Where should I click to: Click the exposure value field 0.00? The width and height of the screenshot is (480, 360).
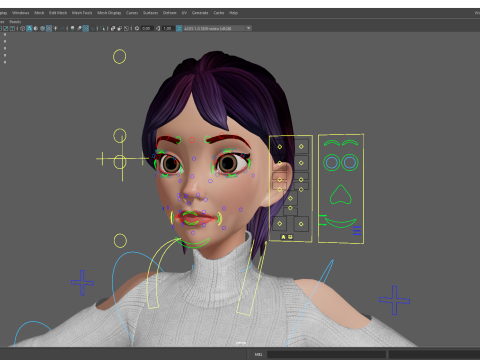[x=146, y=29]
